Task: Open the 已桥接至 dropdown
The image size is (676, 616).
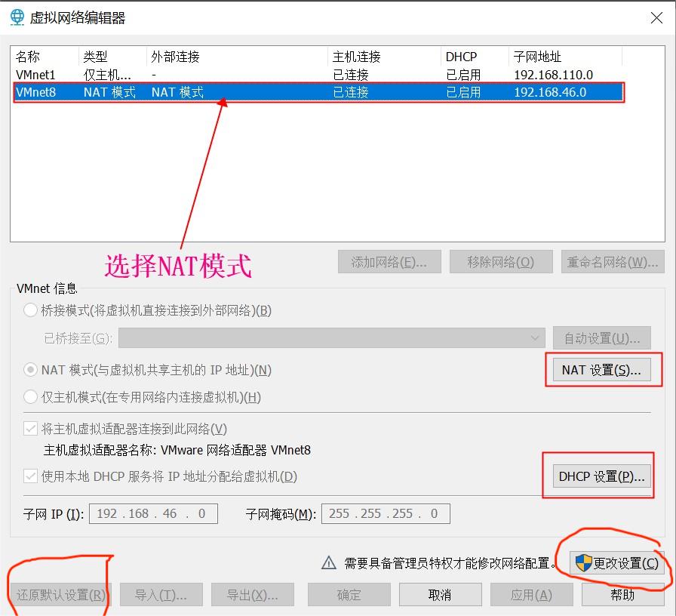Action: pyautogui.click(x=331, y=337)
